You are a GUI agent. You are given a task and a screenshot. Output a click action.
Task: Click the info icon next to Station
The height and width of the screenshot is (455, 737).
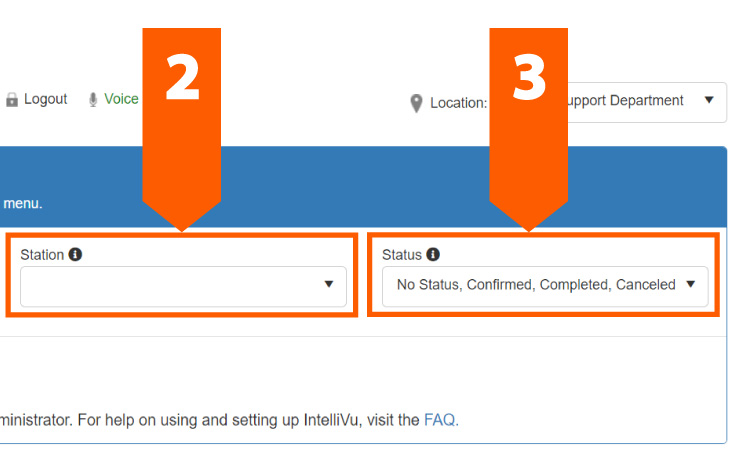tap(75, 255)
